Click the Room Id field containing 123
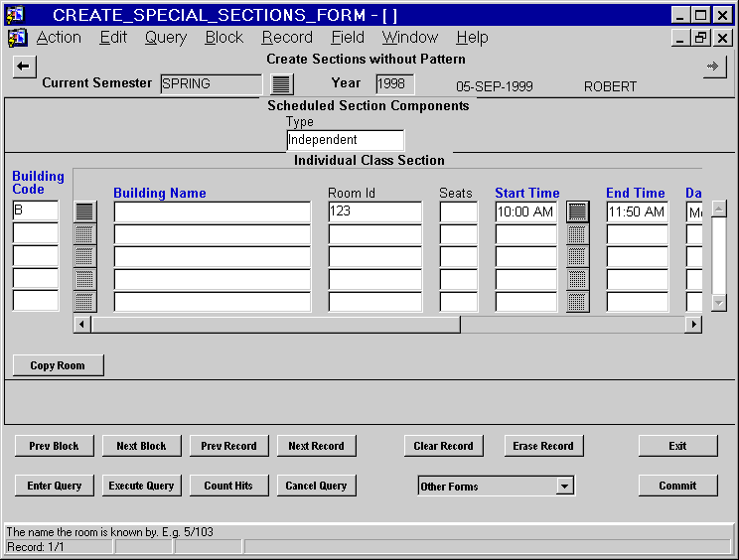The image size is (739, 560). coord(375,211)
